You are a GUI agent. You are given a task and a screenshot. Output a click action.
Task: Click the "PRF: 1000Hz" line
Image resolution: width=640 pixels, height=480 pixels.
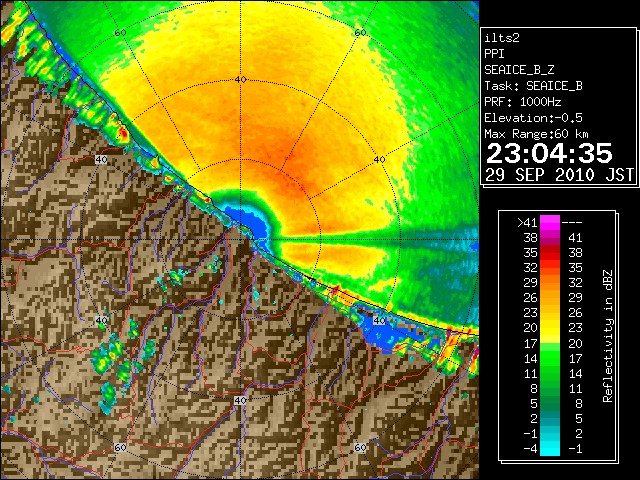523,102
